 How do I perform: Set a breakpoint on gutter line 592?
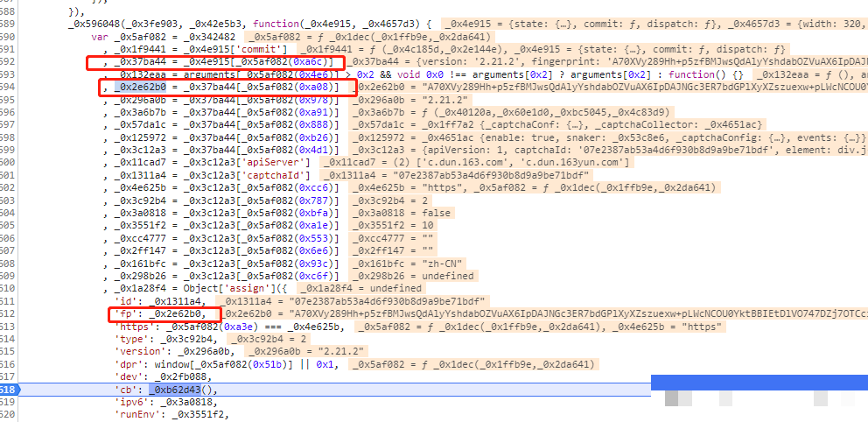(x=9, y=62)
